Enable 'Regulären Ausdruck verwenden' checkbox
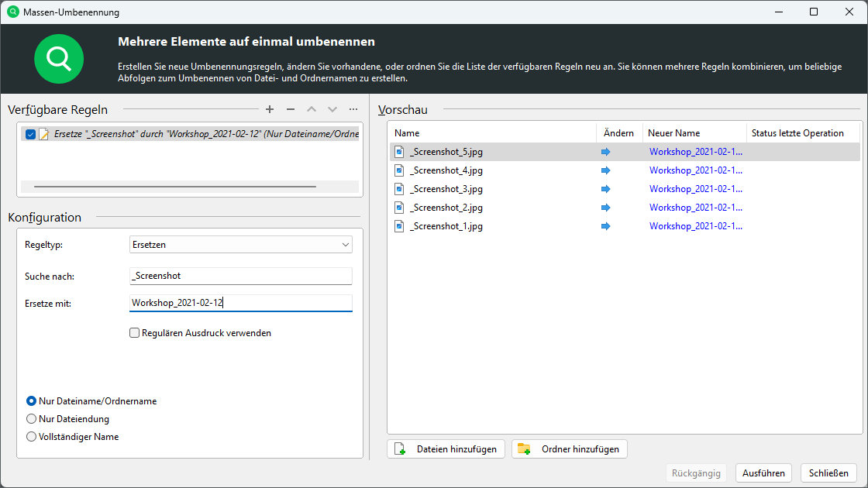 (134, 333)
